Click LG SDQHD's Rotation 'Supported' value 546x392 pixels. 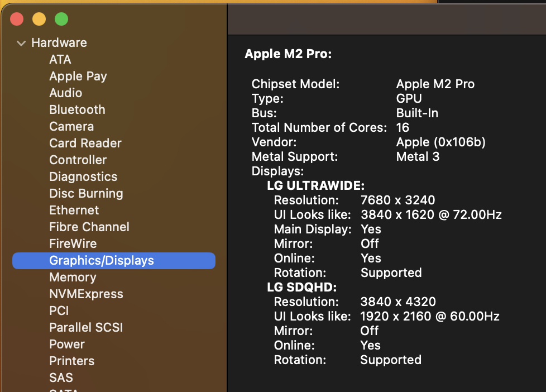click(391, 360)
